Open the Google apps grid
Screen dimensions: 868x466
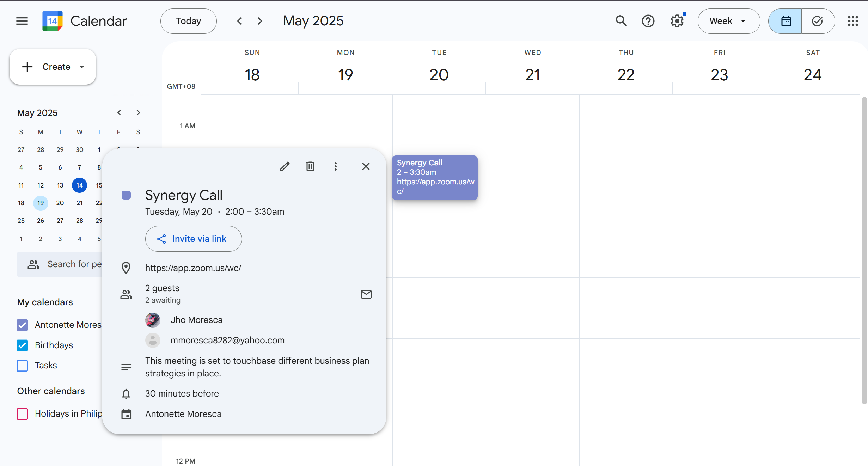point(852,21)
